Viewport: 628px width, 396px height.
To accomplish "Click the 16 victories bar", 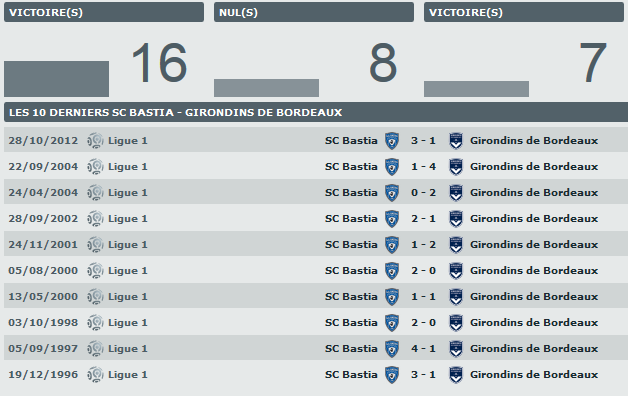I will tap(56, 79).
